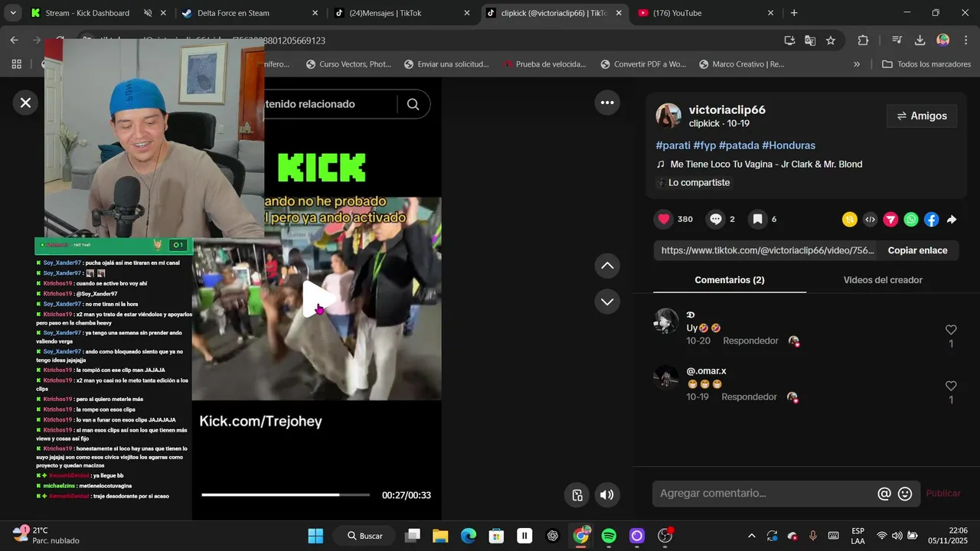Open Todos los marcadores folder

926,64
